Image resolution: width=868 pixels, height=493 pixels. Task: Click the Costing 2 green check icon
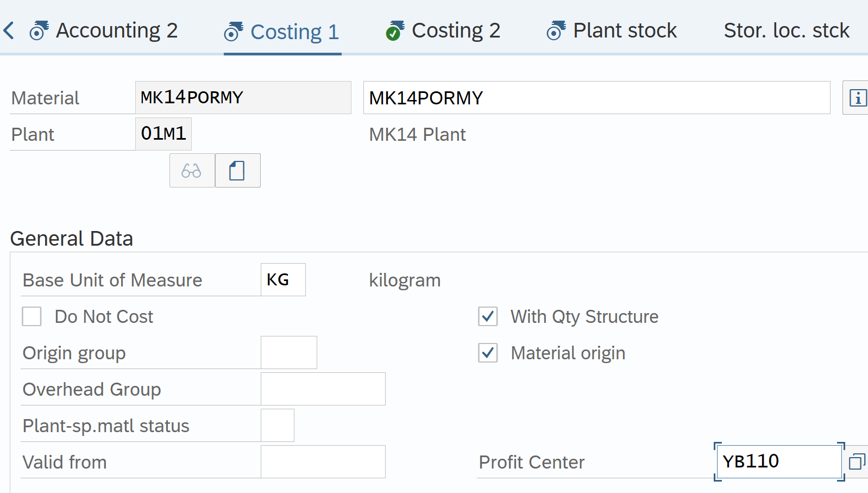(x=394, y=30)
